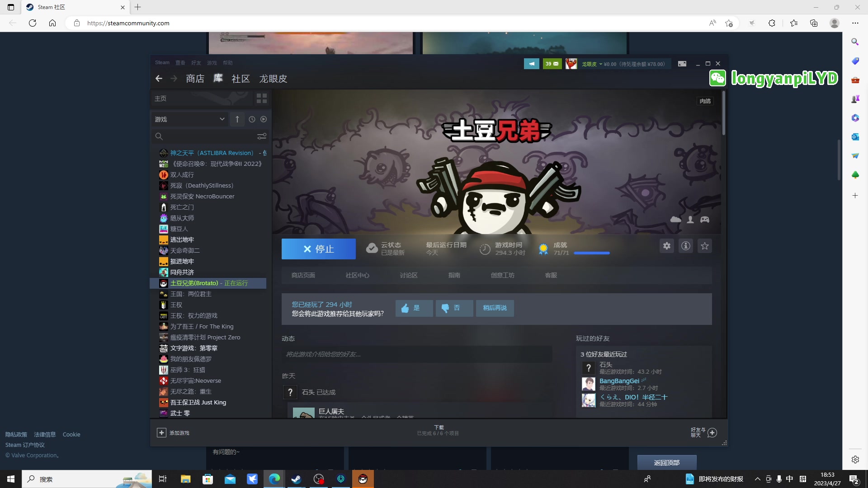Click the Brotato taskbar icon
868x488 pixels.
click(x=363, y=479)
